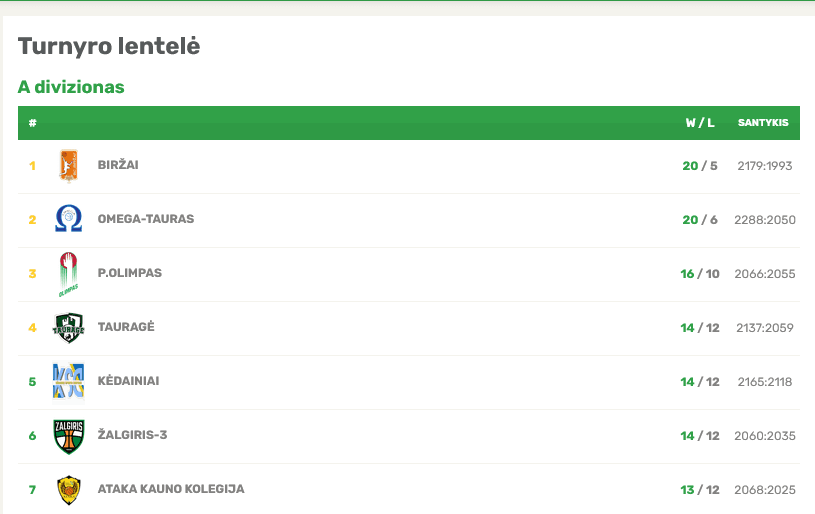Select the P.OLIMPAS team name

click(130, 273)
